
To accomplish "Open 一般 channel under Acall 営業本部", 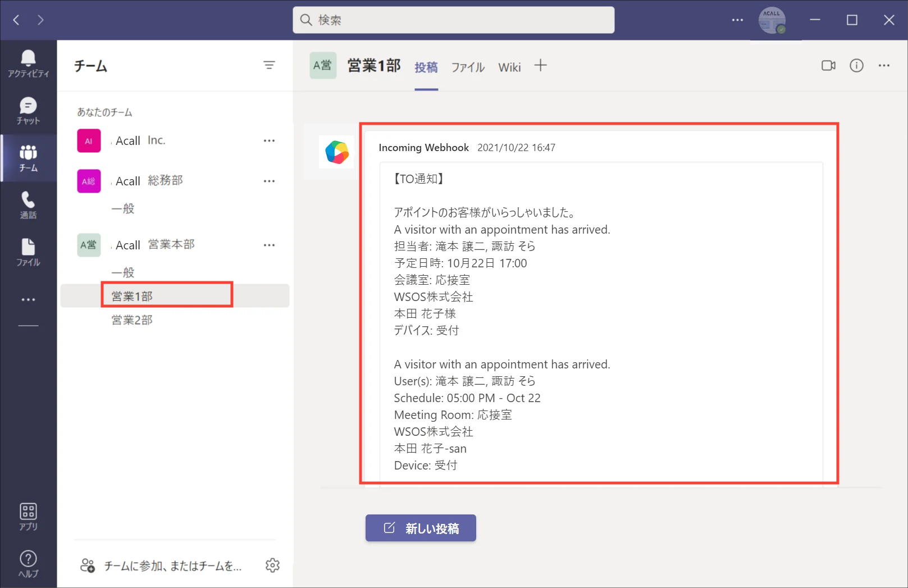I will click(123, 272).
